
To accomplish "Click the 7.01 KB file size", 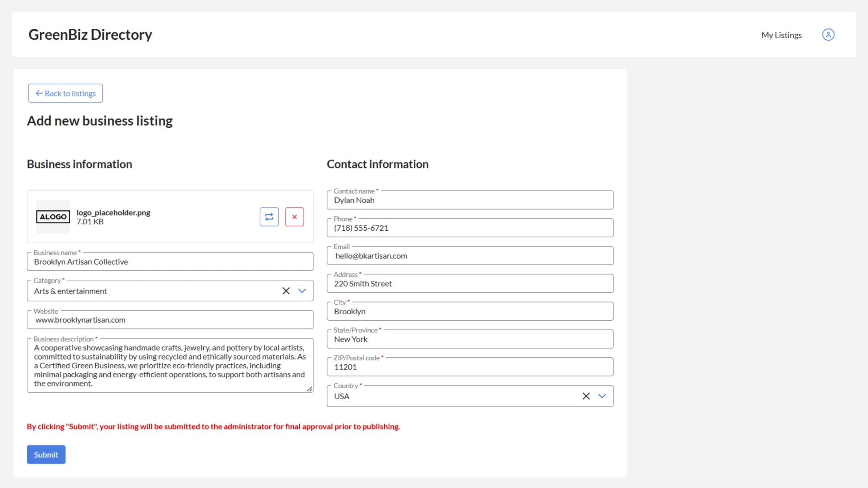I will pos(90,221).
